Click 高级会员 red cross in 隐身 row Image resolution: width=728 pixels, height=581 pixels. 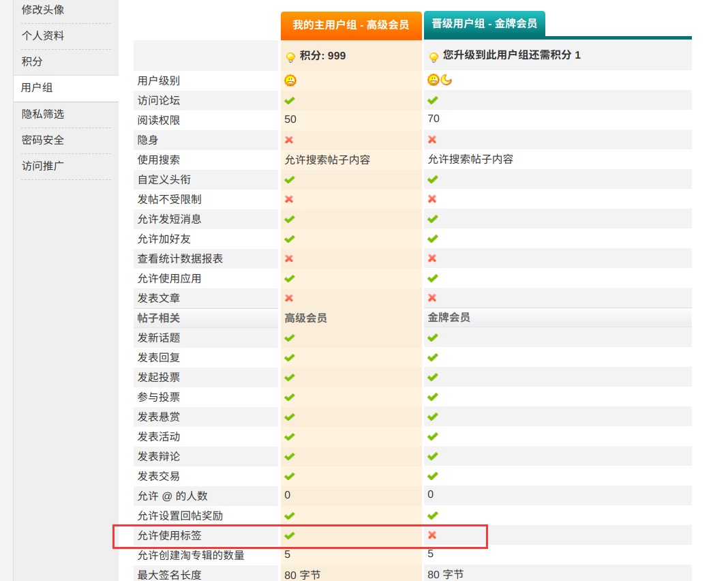pos(289,140)
